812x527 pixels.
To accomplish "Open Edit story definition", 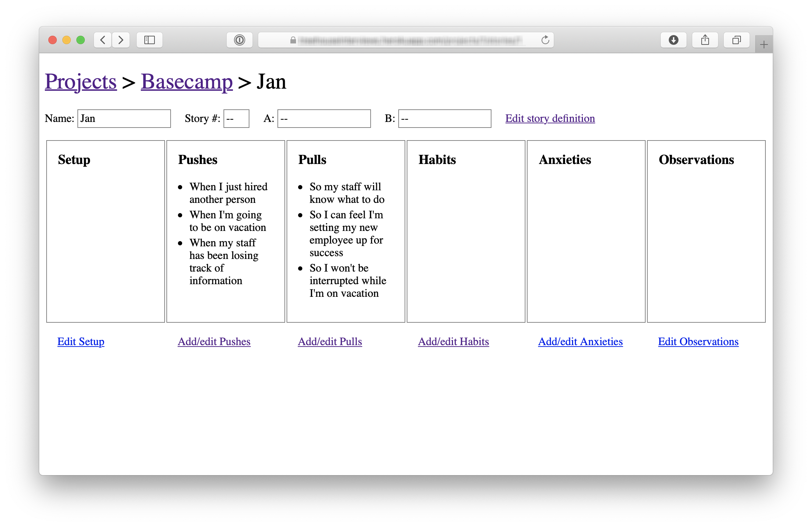I will [549, 118].
